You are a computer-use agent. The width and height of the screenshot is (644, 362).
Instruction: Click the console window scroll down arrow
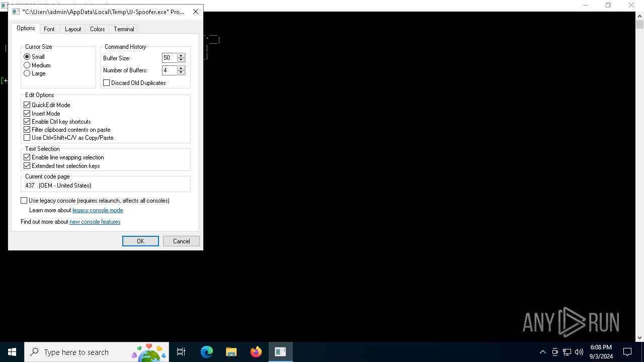click(x=639, y=338)
